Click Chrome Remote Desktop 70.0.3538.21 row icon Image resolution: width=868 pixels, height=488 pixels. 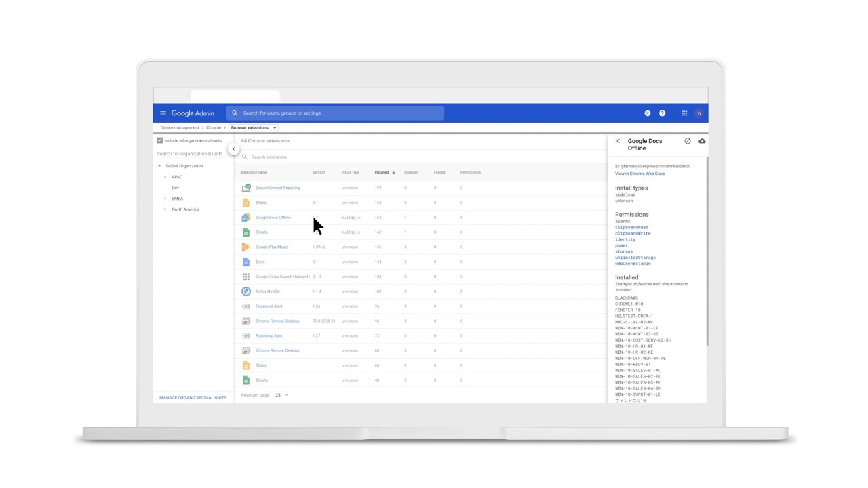point(246,321)
